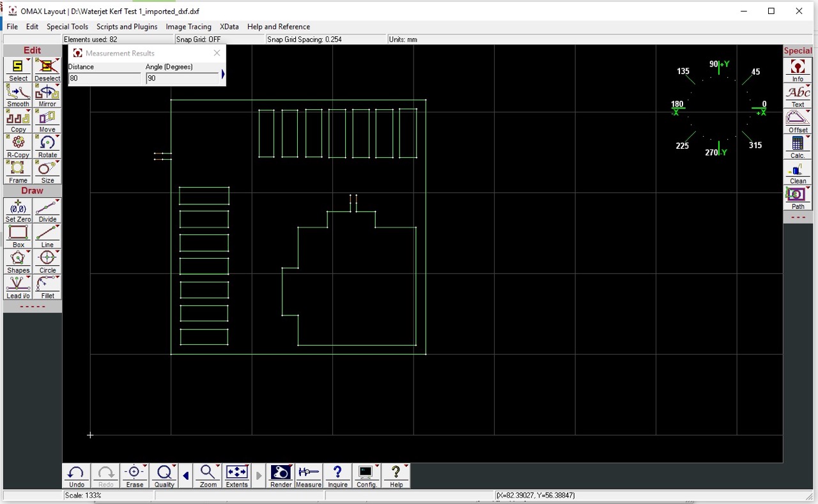The height and width of the screenshot is (504, 818).
Task: Activate the Circle tool
Action: pyautogui.click(x=47, y=261)
